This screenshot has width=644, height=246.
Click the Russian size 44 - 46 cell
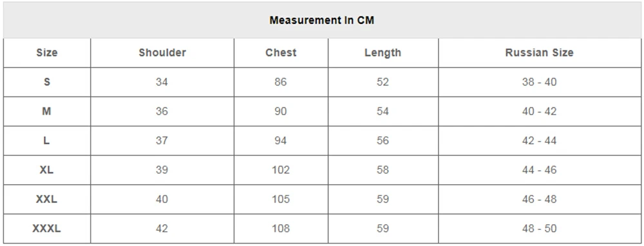(539, 169)
